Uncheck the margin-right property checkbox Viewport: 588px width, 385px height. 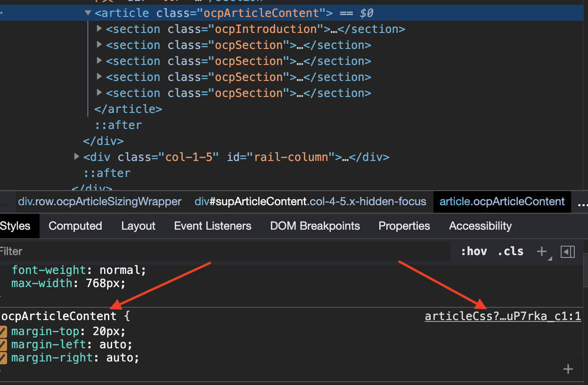pyautogui.click(x=3, y=358)
